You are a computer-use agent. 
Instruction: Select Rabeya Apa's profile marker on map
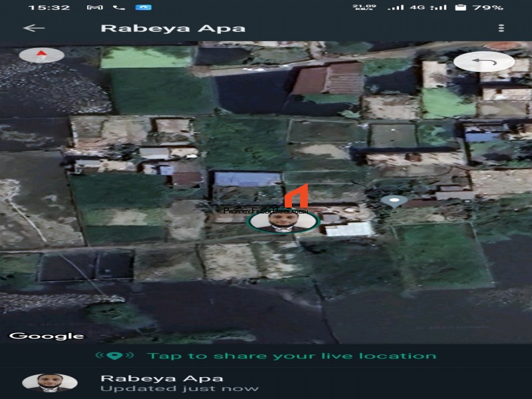[283, 221]
